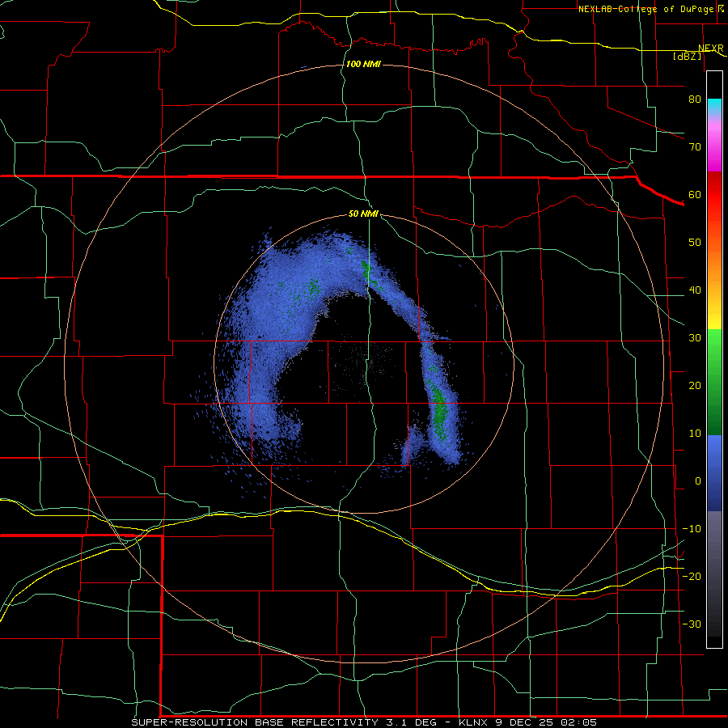The image size is (728, 728).
Task: Click the -20 value on the color scale
Action: (x=692, y=576)
